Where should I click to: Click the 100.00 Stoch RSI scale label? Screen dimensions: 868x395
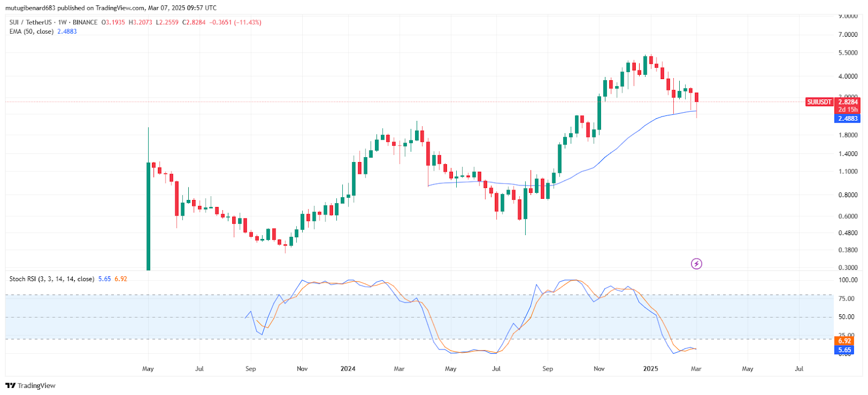pyautogui.click(x=848, y=280)
